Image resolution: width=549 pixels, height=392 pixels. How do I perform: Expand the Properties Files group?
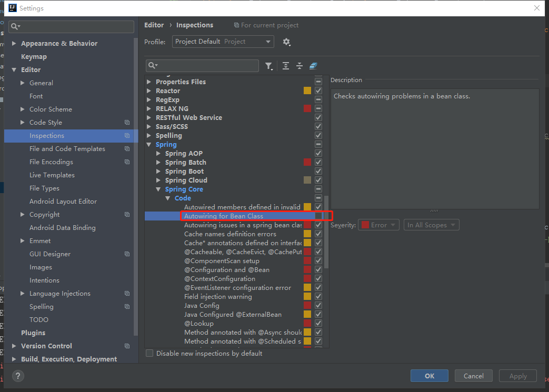tap(149, 82)
